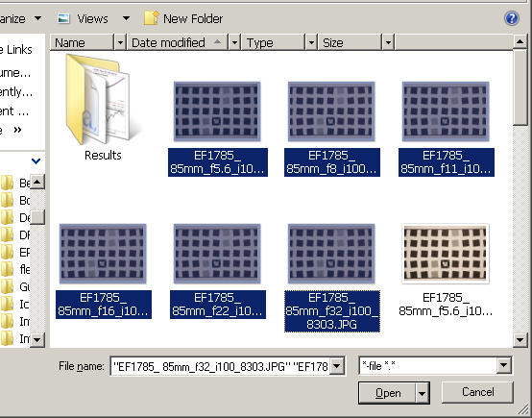This screenshot has width=532, height=418.
Task: Select the EF1785_85mm_f5.6 highlighted thumbnail
Action: (217, 111)
